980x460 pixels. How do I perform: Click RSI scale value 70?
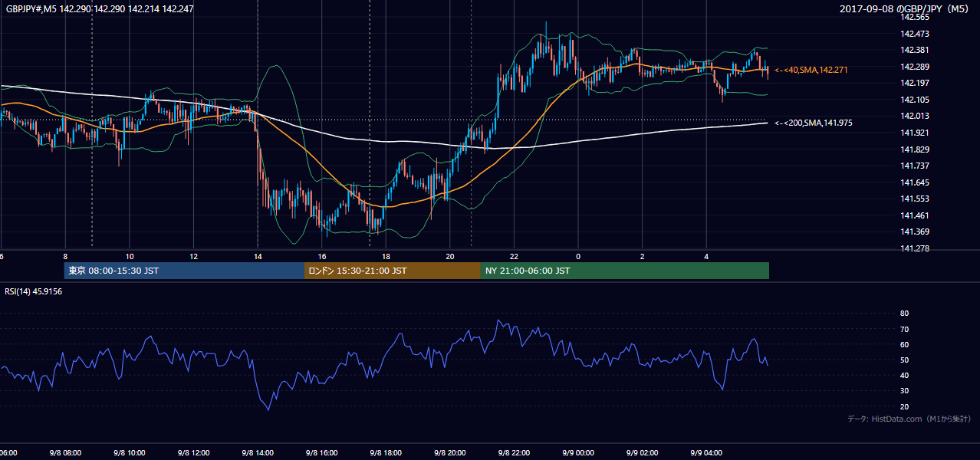coord(904,329)
